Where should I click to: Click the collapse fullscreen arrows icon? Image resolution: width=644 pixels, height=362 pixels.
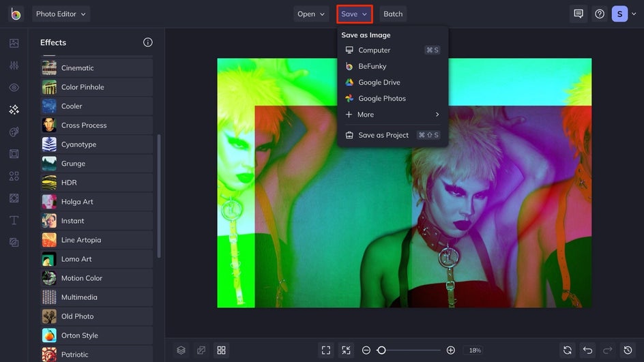click(x=347, y=350)
